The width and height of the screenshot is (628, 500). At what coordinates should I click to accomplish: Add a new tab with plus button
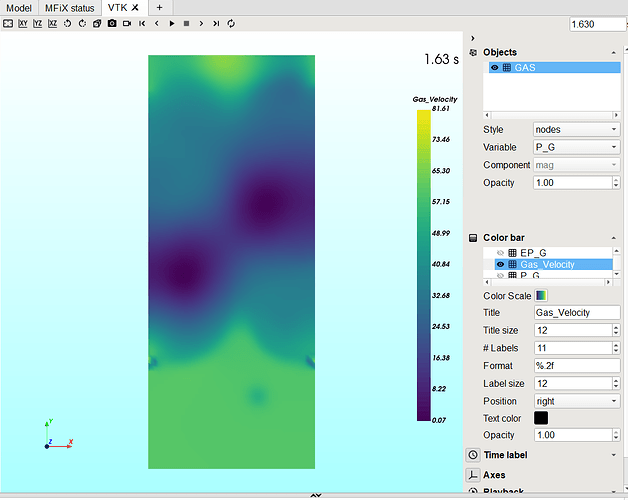tap(159, 8)
